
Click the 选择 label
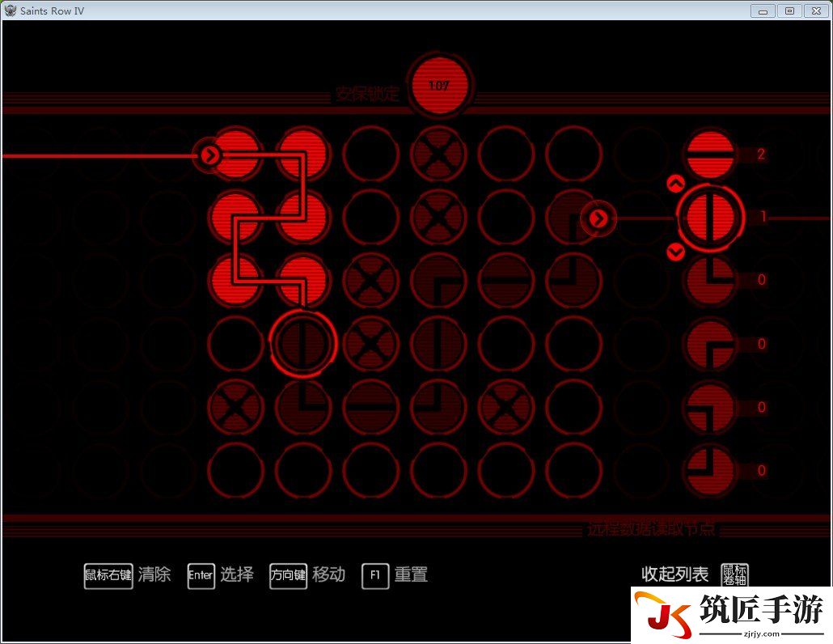click(237, 574)
